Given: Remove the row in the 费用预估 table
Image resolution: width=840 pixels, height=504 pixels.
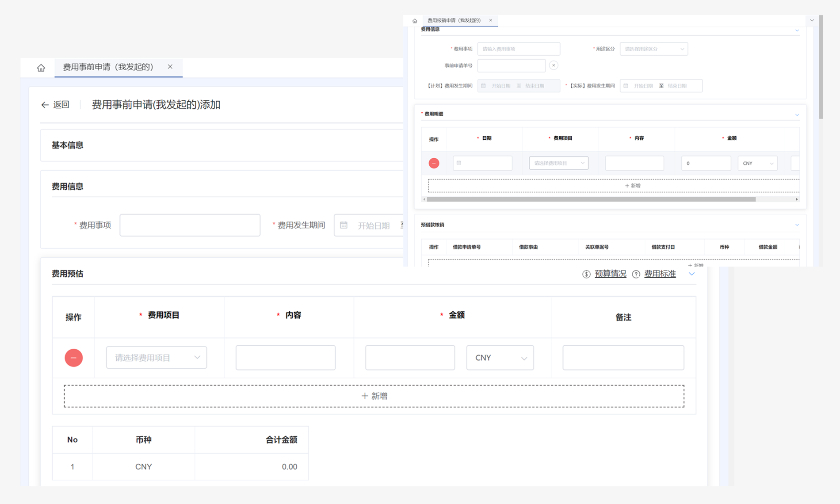Looking at the screenshot, I should (73, 358).
